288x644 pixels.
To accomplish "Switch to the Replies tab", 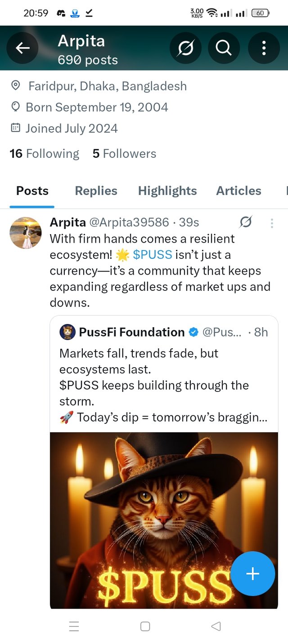I will [96, 191].
